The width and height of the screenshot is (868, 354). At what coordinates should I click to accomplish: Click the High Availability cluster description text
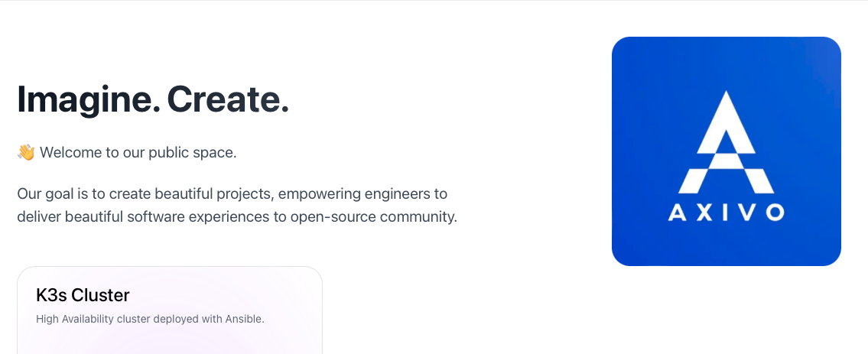(150, 319)
